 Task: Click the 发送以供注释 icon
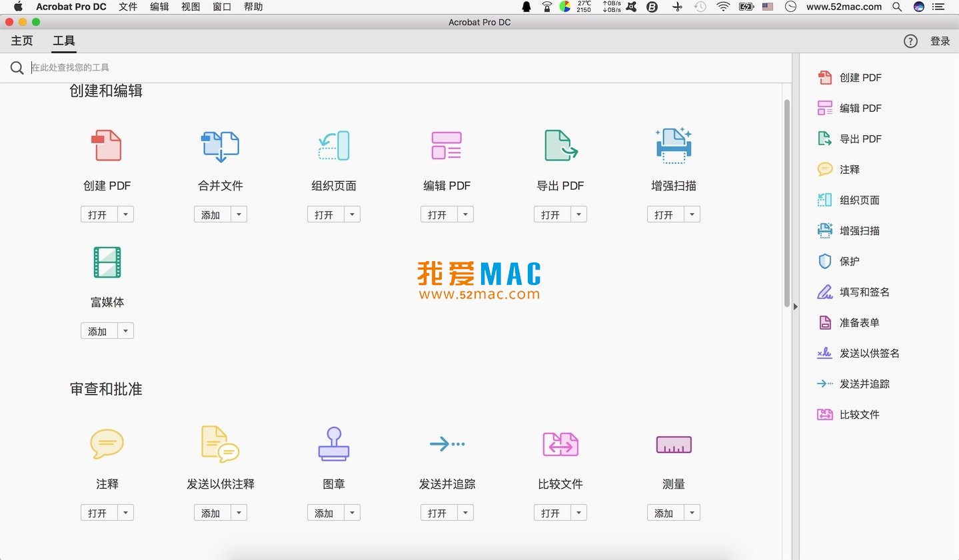[x=220, y=444]
